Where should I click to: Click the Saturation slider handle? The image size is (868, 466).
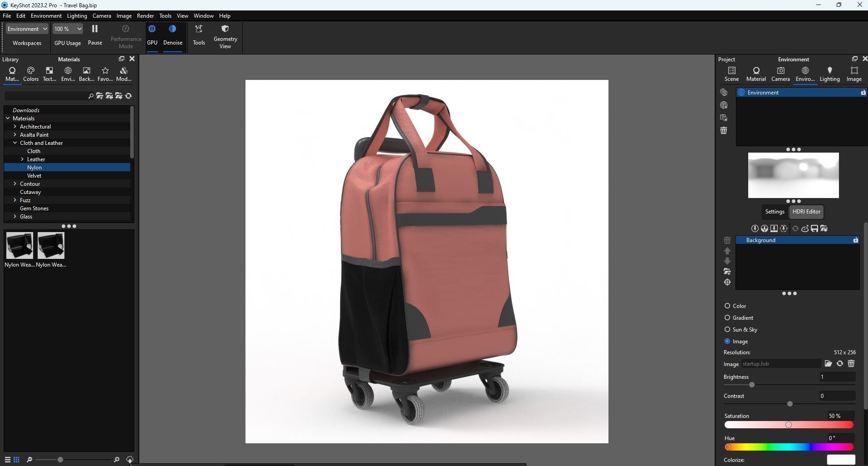788,425
